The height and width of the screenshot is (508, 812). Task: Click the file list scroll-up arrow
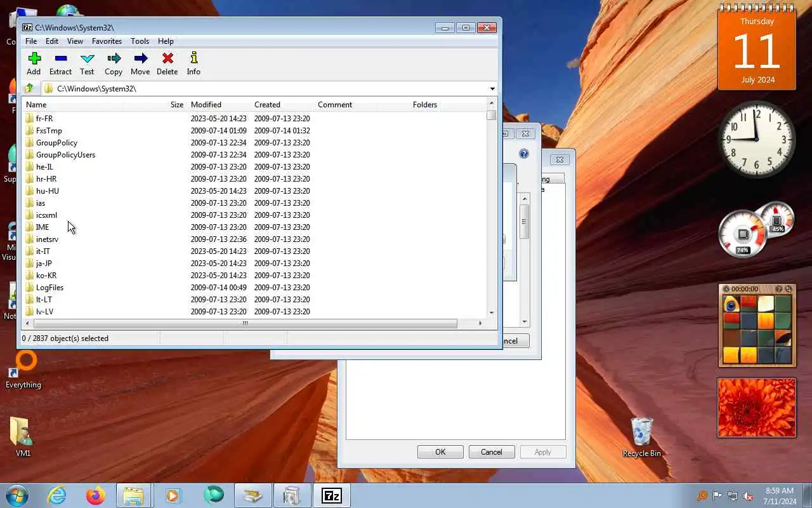tap(492, 103)
